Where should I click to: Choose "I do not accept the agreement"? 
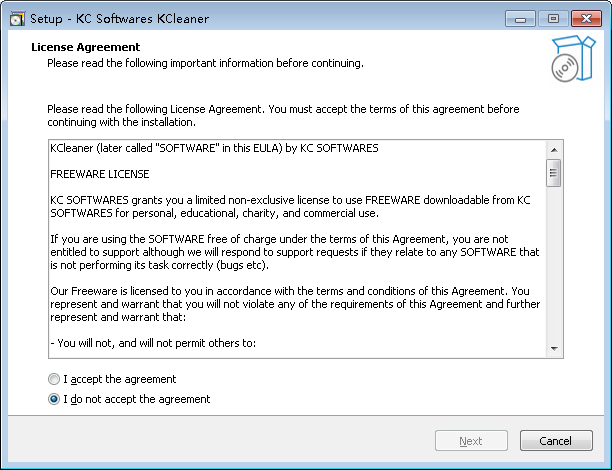[54, 399]
